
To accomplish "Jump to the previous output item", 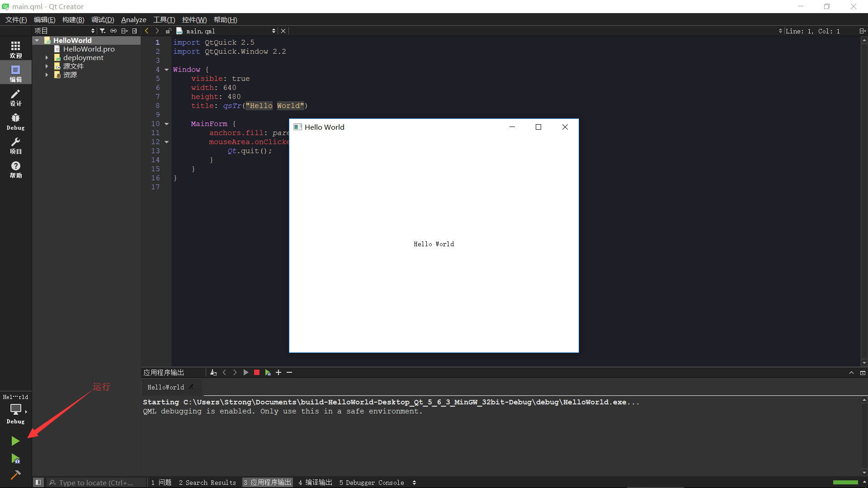I will point(224,372).
